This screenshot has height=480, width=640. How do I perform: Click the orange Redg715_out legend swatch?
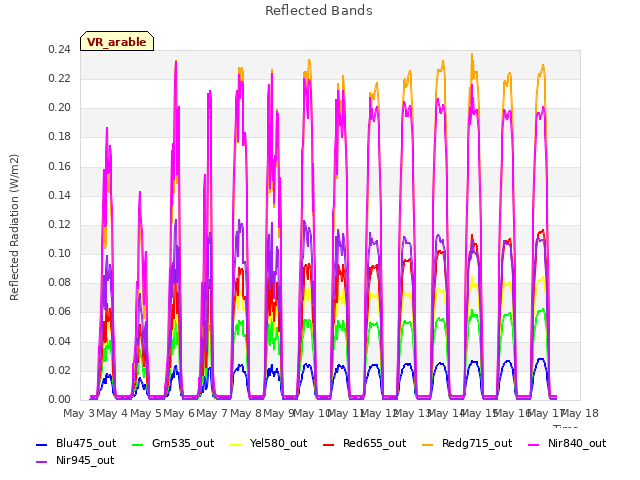point(427,444)
